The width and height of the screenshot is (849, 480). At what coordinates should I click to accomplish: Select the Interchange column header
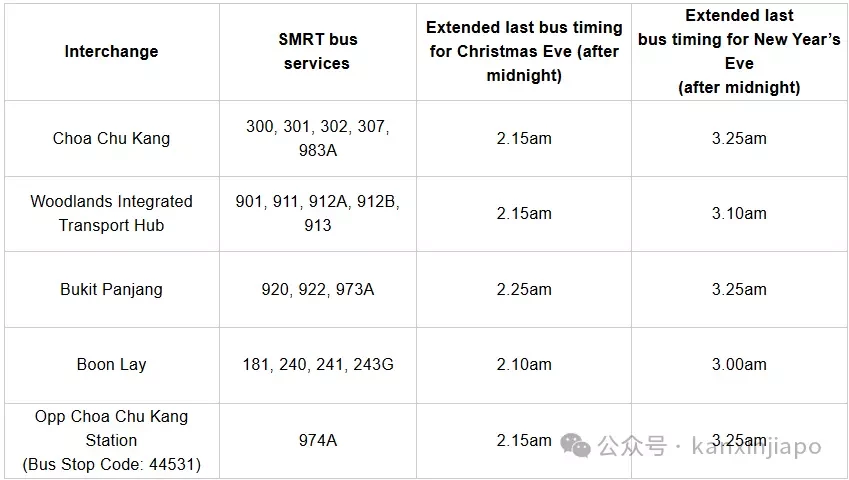pos(112,51)
